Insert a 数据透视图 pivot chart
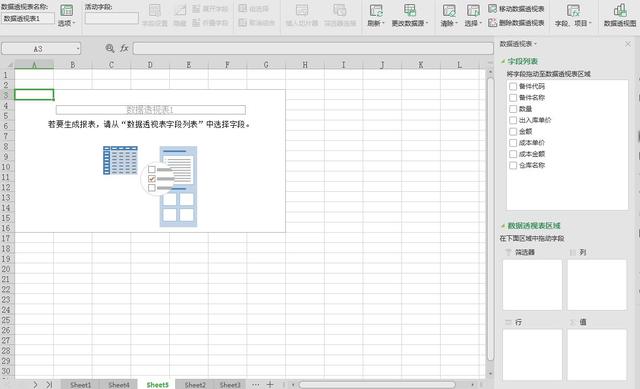Viewport: 640px width, 389px height. pos(620,15)
